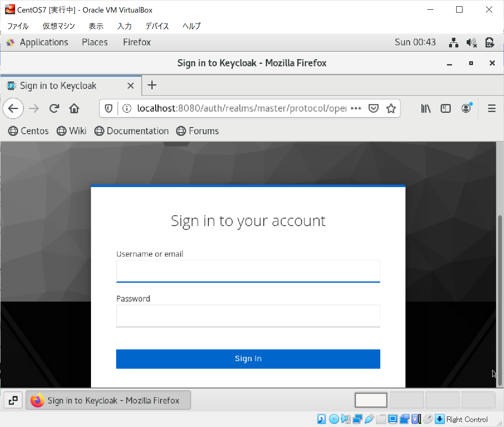Click VirtualBox USB status icon
The height and width of the screenshot is (427, 504).
click(x=369, y=419)
